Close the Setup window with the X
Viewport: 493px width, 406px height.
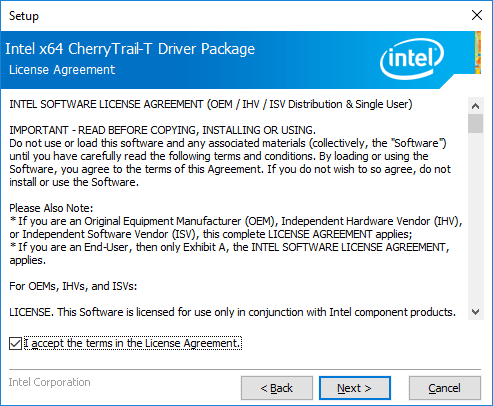477,15
